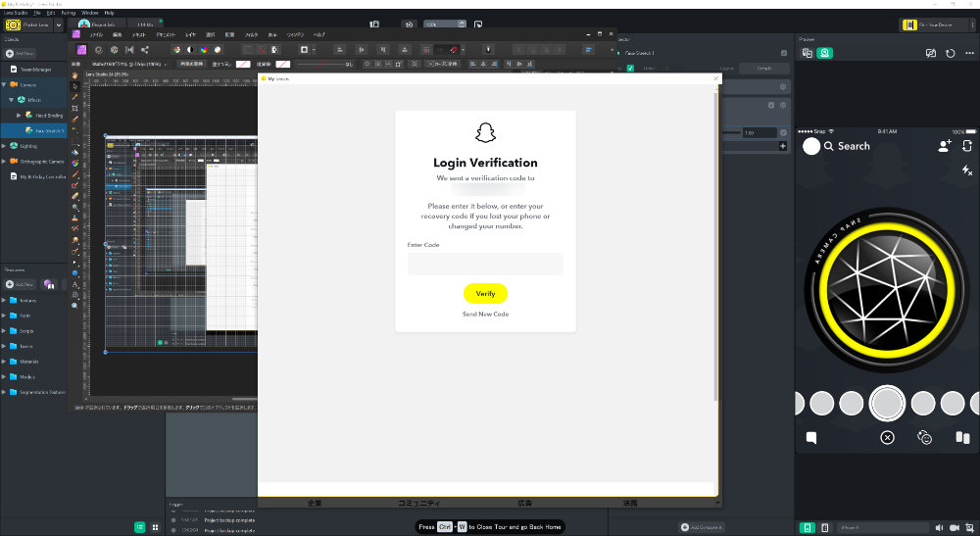Click the capture shutter button in preview
The image size is (980, 536).
tap(887, 404)
